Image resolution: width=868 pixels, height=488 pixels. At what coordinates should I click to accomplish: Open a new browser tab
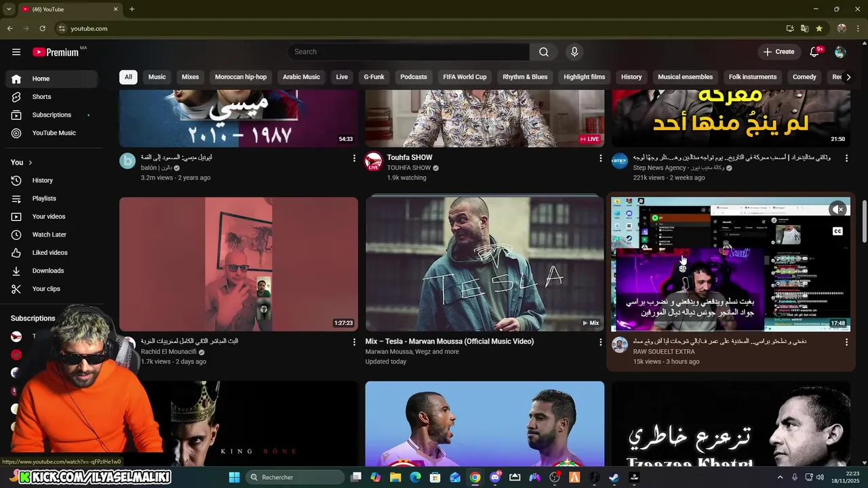click(x=132, y=9)
